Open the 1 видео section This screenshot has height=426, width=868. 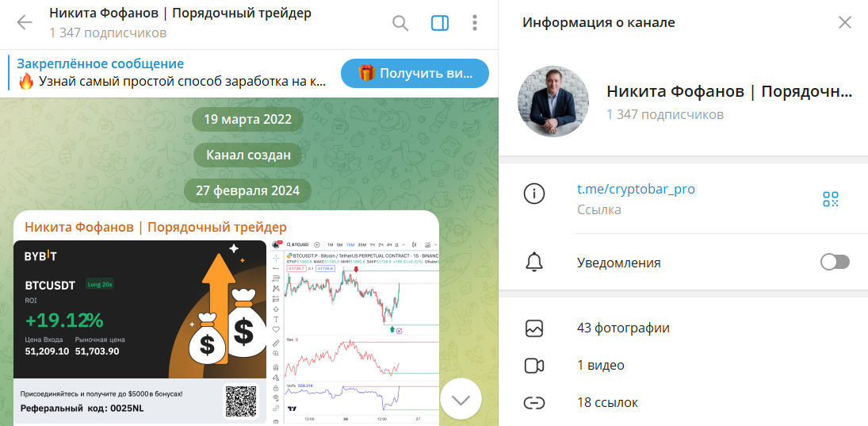point(683,365)
